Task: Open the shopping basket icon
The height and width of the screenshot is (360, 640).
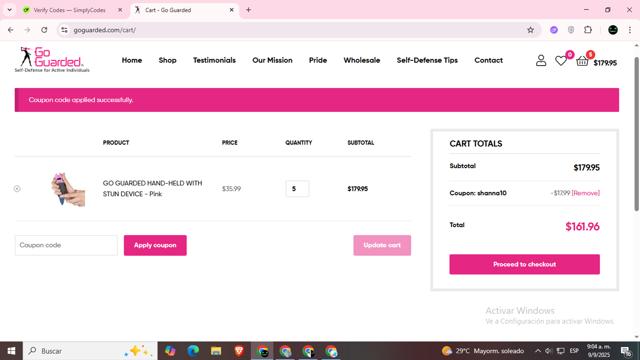Action: tap(582, 61)
